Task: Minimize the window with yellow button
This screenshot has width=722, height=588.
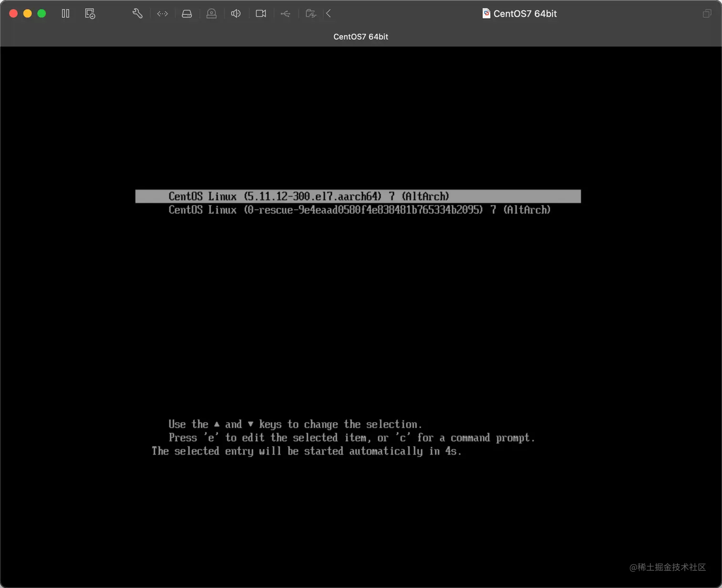Action: (x=28, y=13)
